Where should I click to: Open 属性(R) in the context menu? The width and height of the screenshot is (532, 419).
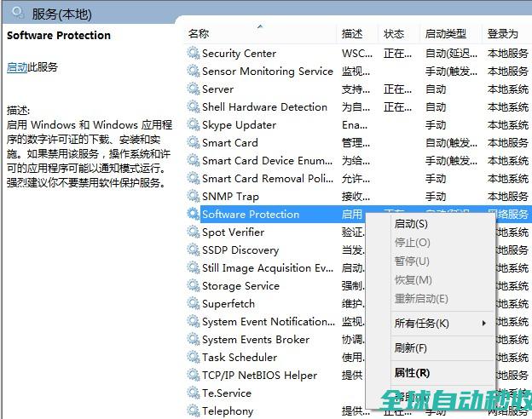pyautogui.click(x=412, y=372)
